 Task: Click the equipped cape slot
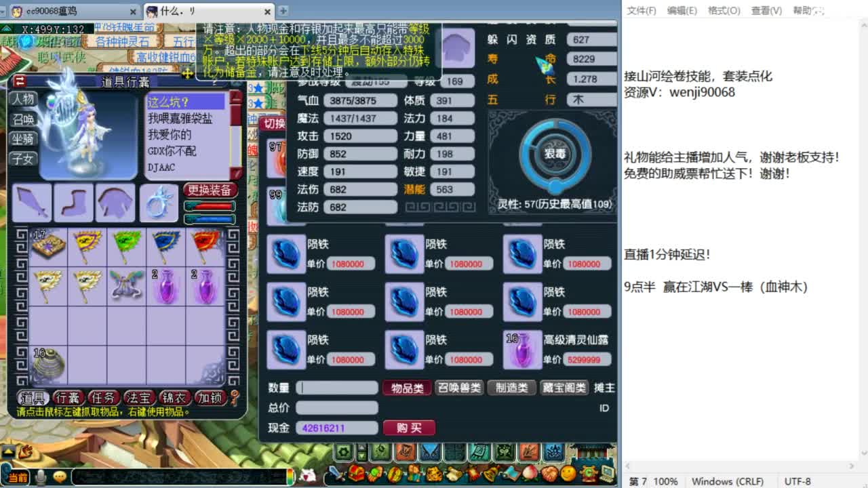tap(115, 203)
